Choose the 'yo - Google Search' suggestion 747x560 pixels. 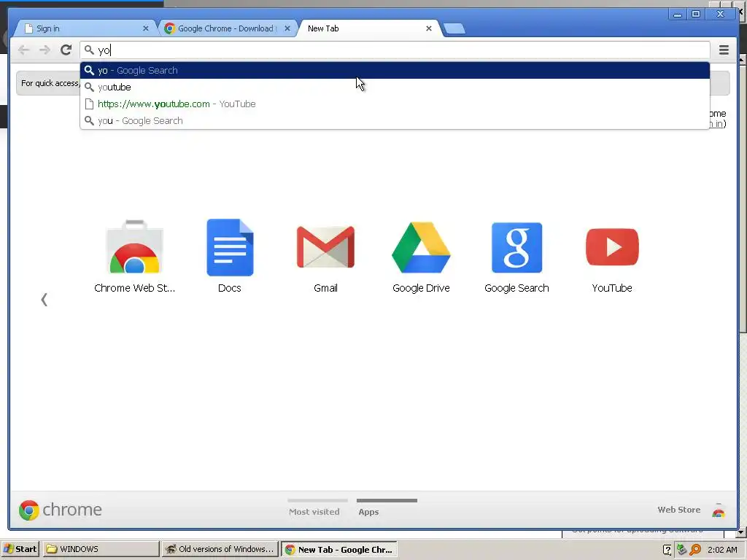pyautogui.click(x=395, y=71)
